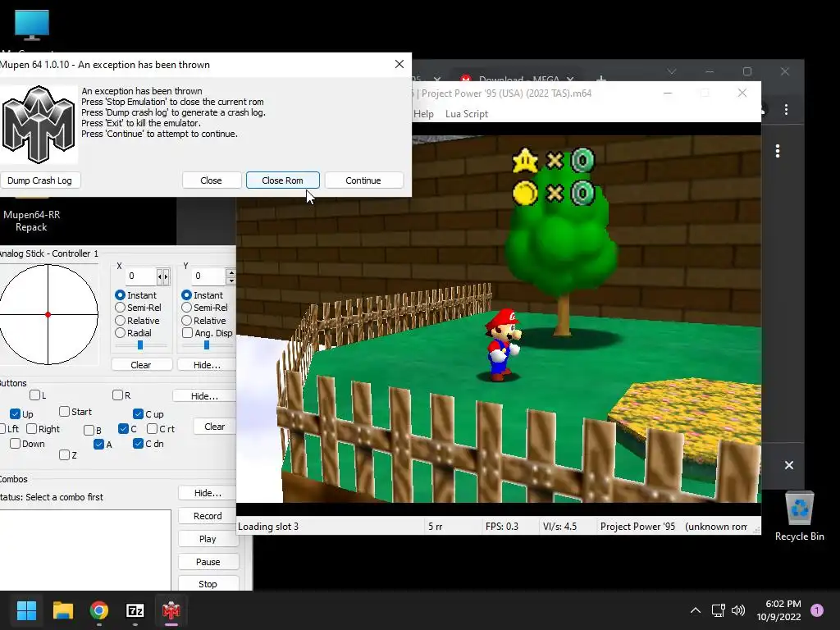Click Continue to resume emulation
Image resolution: width=840 pixels, height=630 pixels.
point(363,180)
